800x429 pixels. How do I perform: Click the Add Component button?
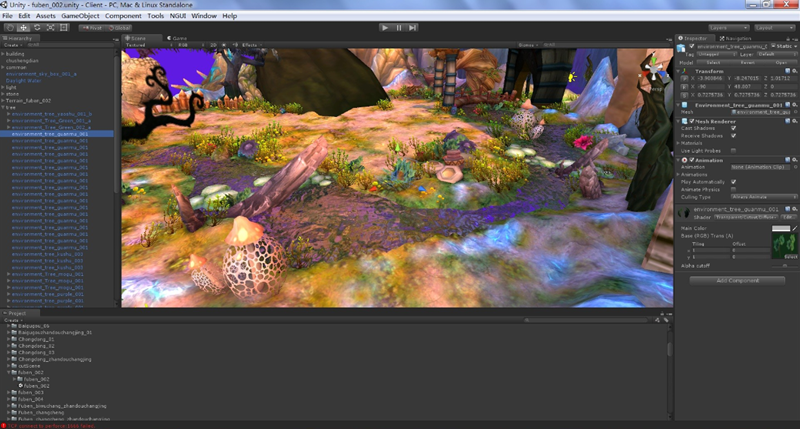click(x=736, y=280)
